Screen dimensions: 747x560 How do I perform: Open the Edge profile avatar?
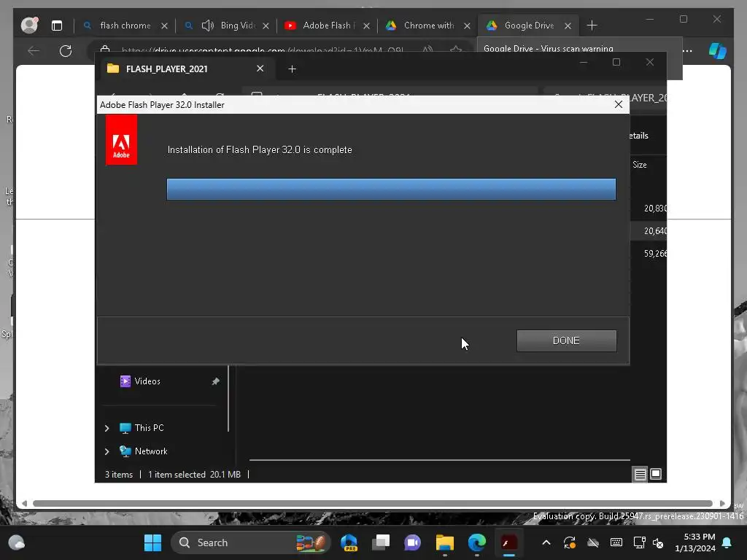pos(29,25)
